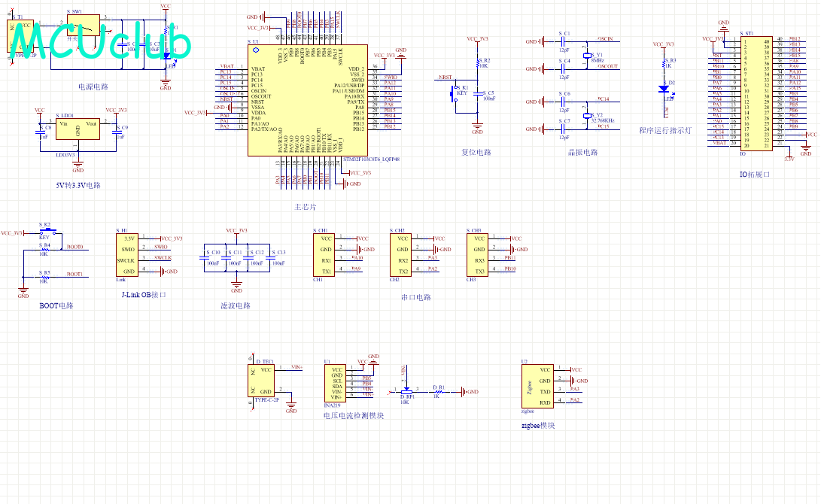The height and width of the screenshot is (504, 821).
Task: Select the D2 LED diode symbol
Action: tap(664, 89)
